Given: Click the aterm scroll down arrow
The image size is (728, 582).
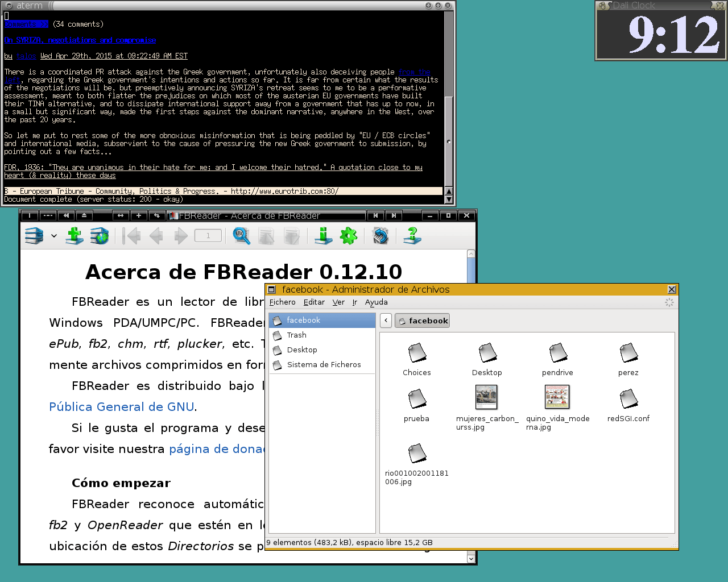Looking at the screenshot, I should [x=449, y=199].
